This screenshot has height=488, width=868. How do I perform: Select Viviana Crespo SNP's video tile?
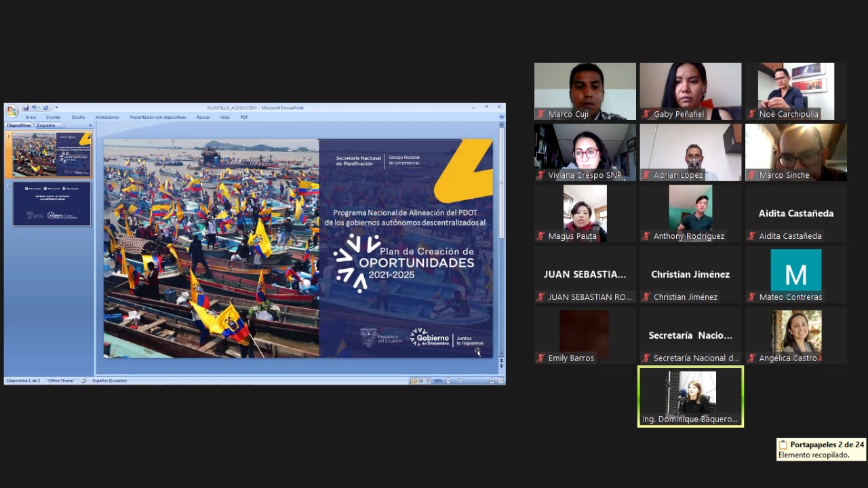585,153
